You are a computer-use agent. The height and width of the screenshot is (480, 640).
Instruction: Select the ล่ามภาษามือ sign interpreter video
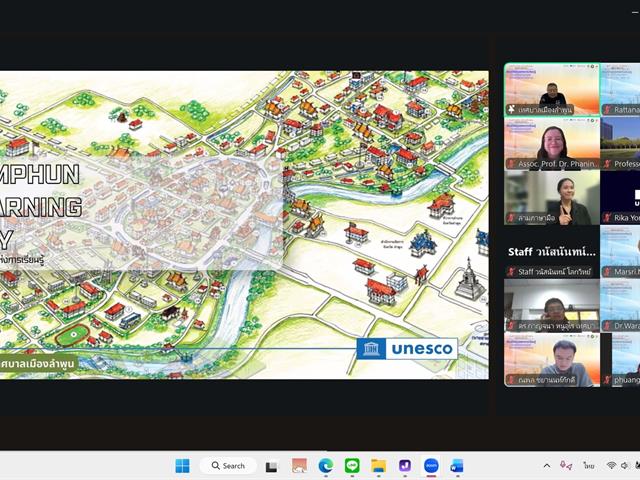coord(552,197)
